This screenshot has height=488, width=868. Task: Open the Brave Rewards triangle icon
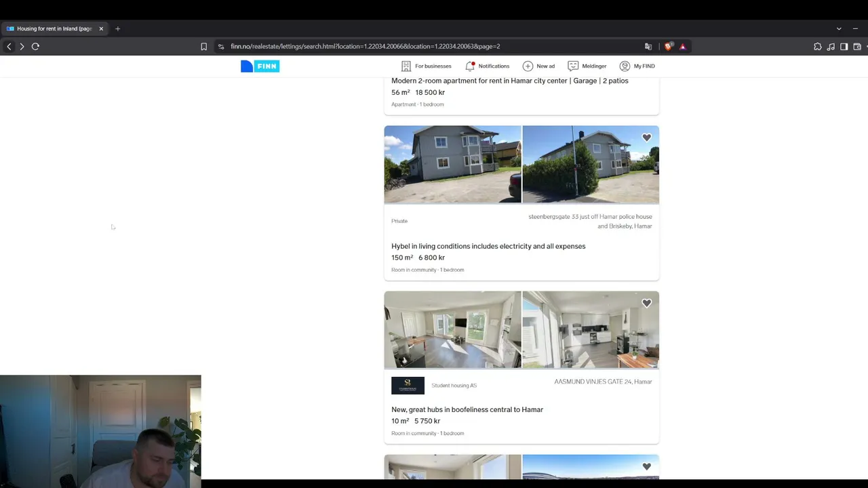(x=683, y=47)
